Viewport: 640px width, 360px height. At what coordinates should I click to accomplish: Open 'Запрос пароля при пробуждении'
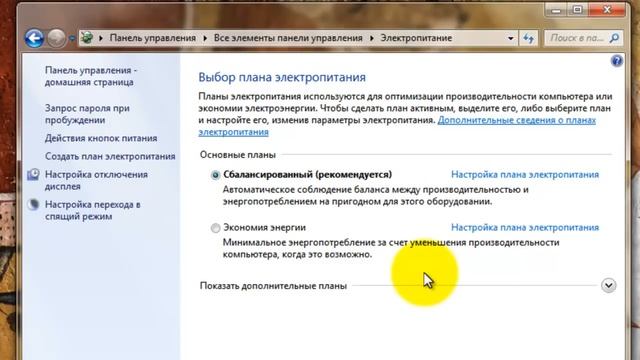tap(87, 114)
